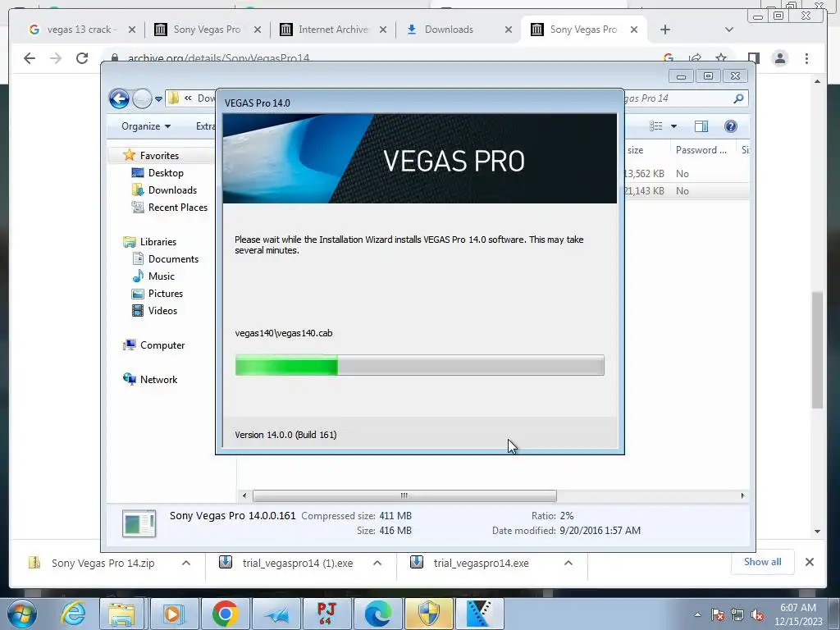Select Desktop in the Favorites list
This screenshot has height=630, width=840.
pyautogui.click(x=166, y=173)
